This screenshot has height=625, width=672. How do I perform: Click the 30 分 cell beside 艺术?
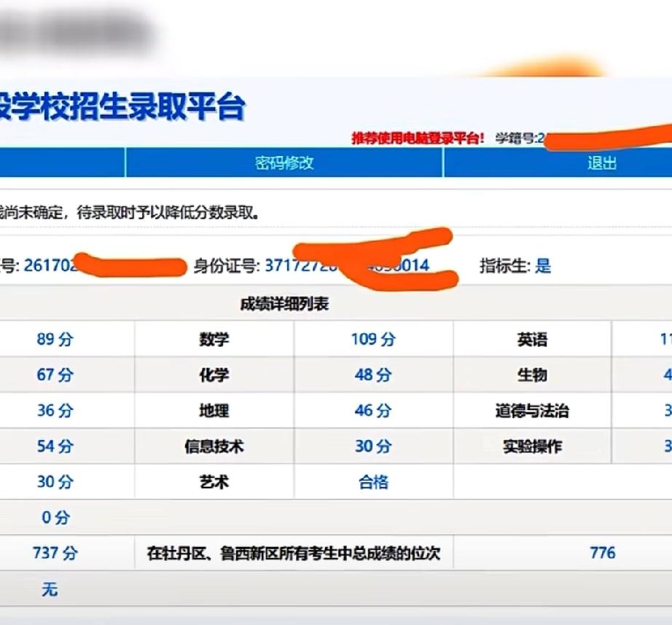(x=55, y=481)
